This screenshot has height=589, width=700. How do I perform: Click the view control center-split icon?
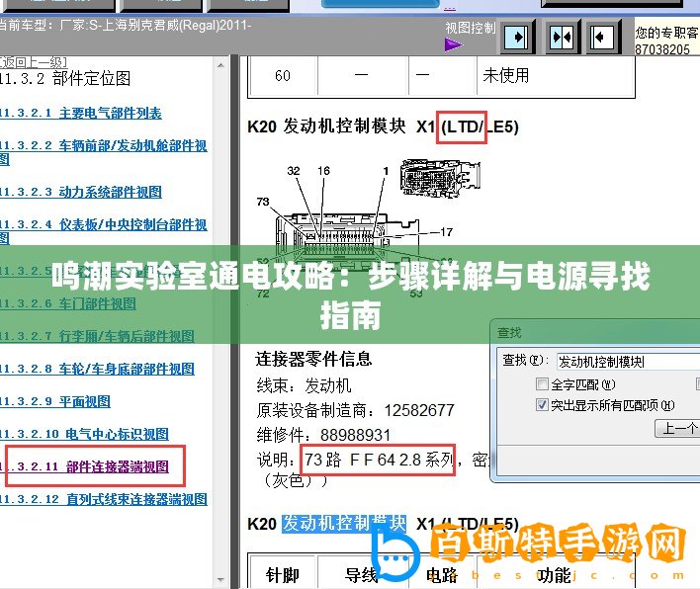tap(562, 37)
